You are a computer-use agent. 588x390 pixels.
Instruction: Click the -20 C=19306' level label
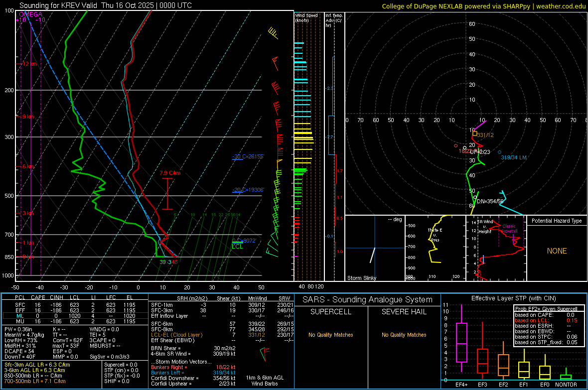(248, 190)
